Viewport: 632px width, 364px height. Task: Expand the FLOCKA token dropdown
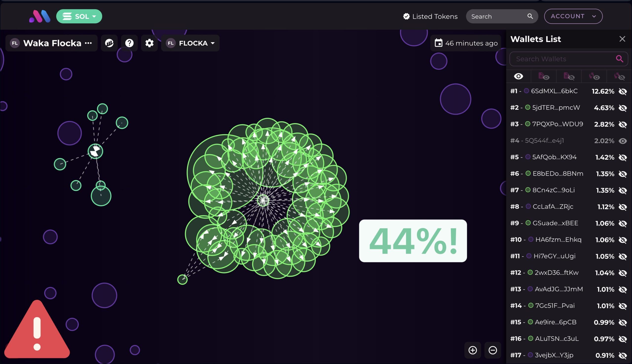[x=190, y=43]
